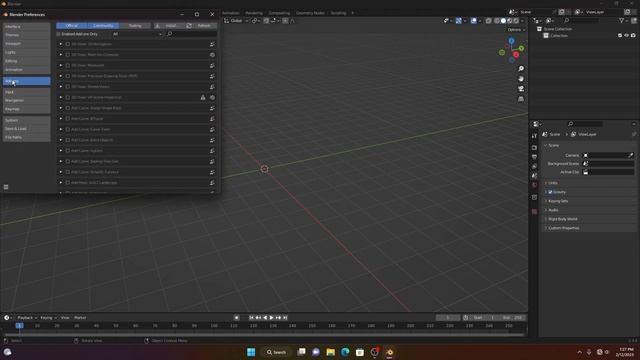The image size is (640, 360).
Task: Toggle the Gravity checkbox in Scene properties
Action: (550, 192)
